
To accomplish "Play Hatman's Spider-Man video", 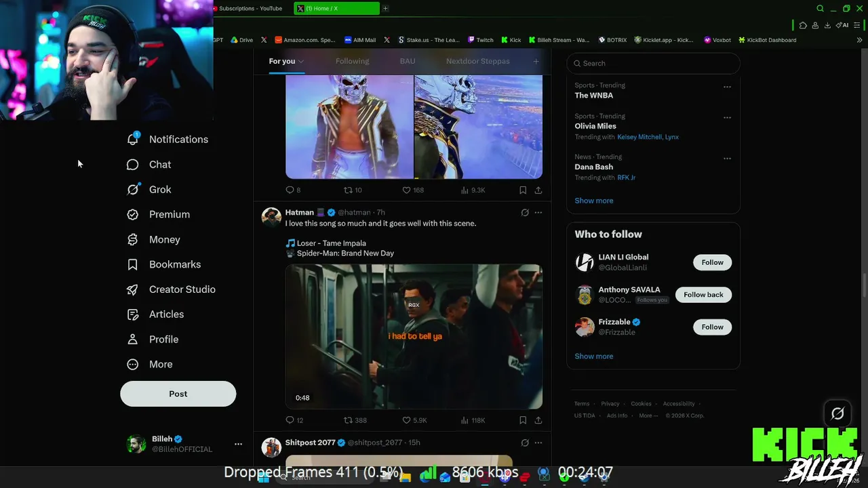I will click(414, 337).
